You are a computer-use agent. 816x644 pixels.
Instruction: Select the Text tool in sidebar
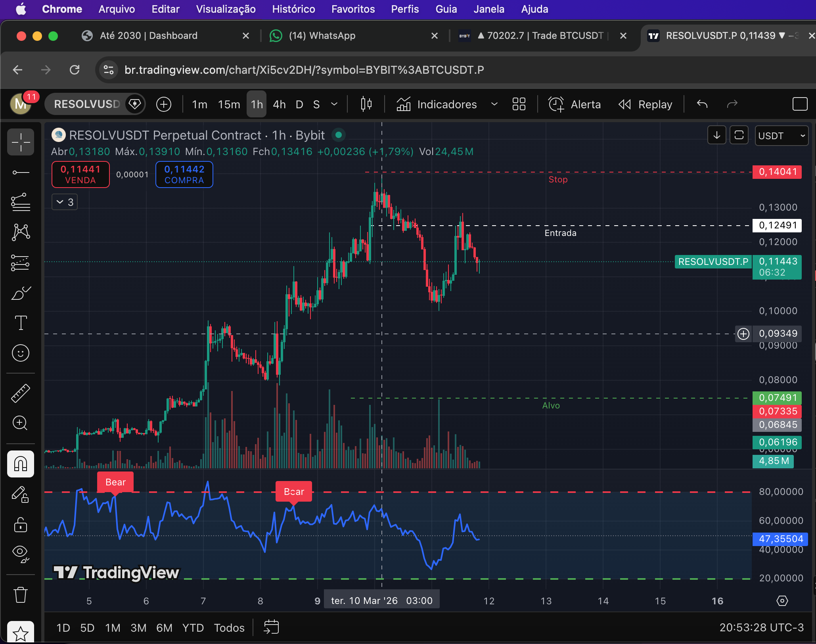[21, 323]
